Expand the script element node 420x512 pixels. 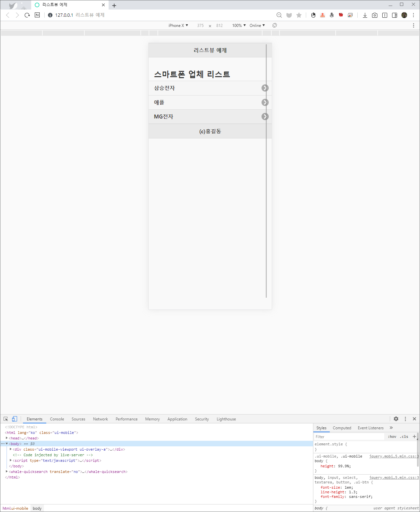(x=10, y=460)
